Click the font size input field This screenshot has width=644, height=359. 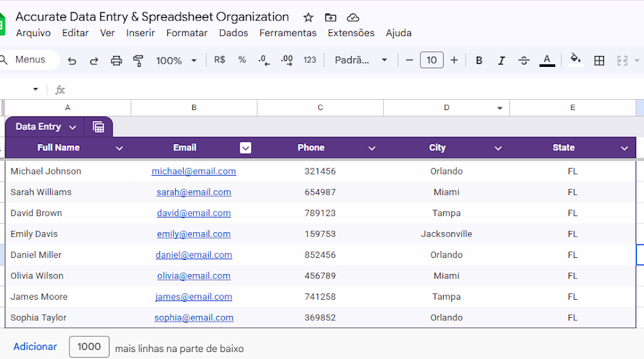point(431,60)
